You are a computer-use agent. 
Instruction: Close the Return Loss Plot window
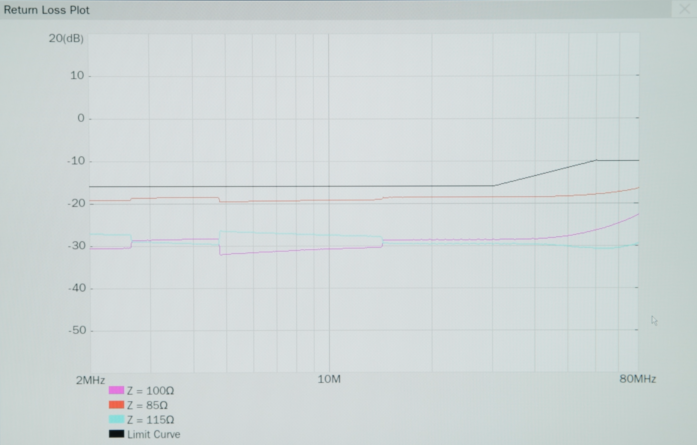click(x=685, y=8)
